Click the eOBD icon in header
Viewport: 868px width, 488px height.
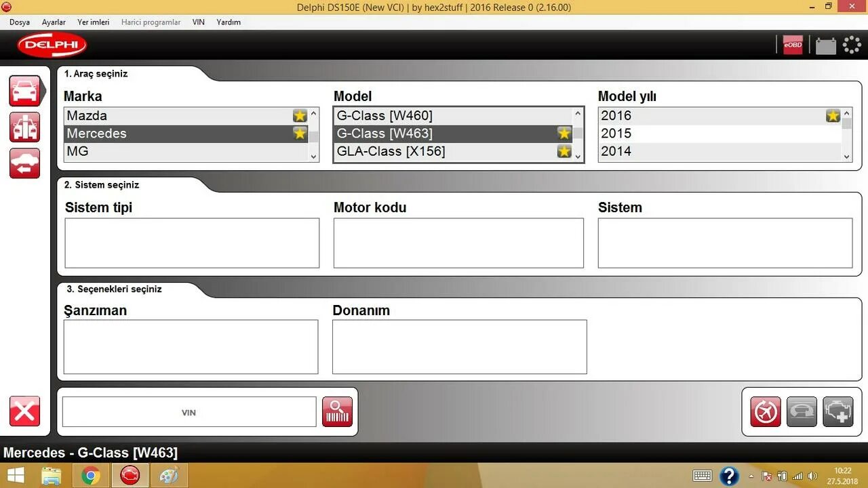click(x=792, y=45)
